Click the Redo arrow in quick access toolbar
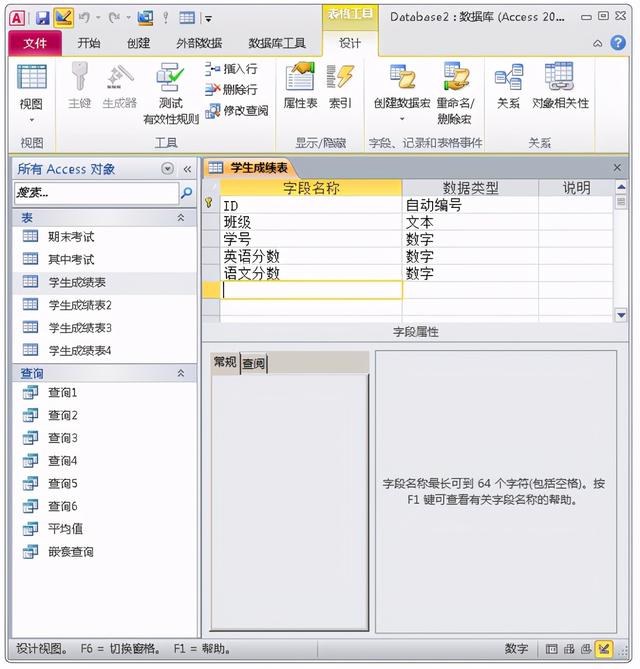 (114, 17)
